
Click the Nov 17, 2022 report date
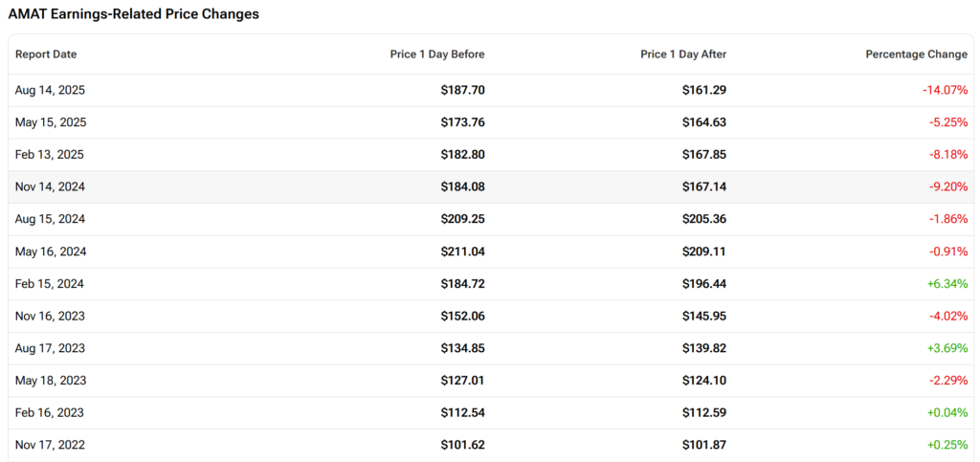click(51, 445)
